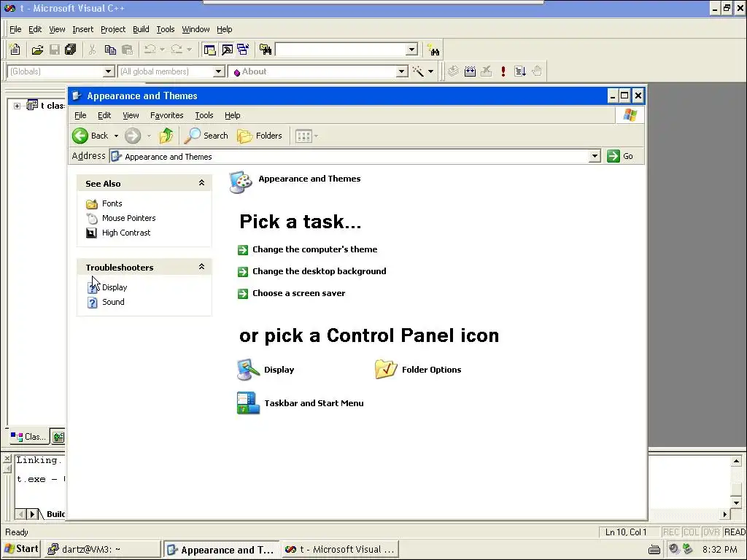Click the keyboard icon in system tray
The width and height of the screenshot is (747, 560).
(x=654, y=550)
